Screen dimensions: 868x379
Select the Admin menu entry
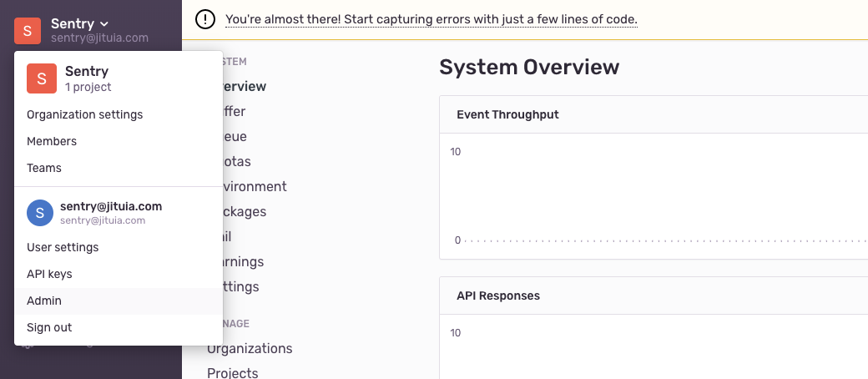tap(44, 301)
